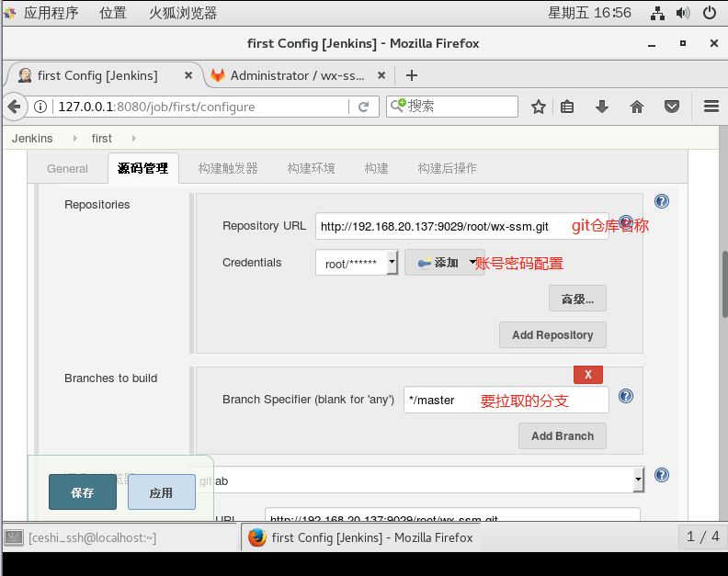Focus the 搜索 search box
Viewport: 728px width, 576px height.
pos(451,107)
